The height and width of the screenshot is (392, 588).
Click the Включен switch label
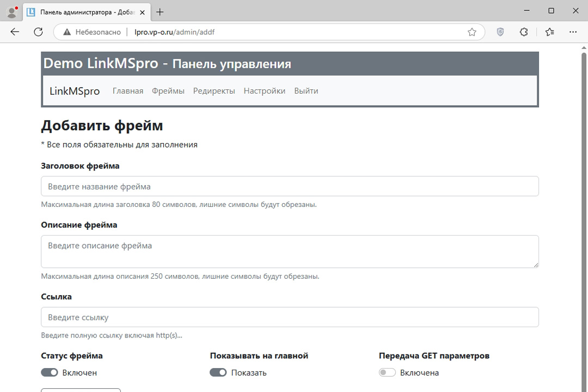point(79,372)
